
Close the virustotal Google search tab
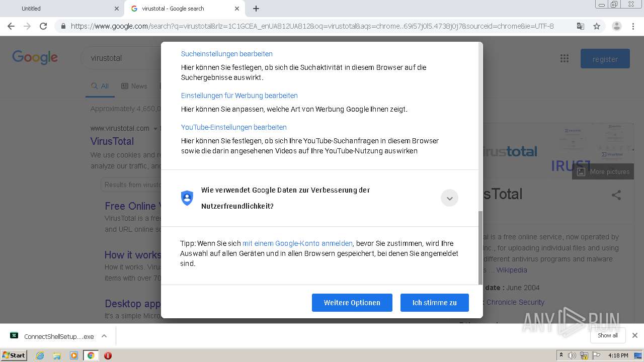[237, 9]
